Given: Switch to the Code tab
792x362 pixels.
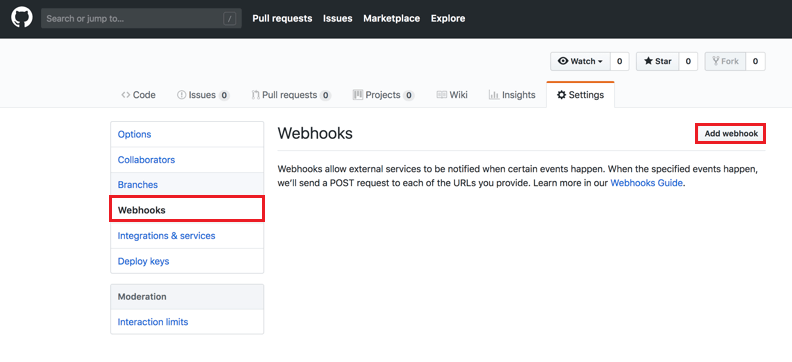Looking at the screenshot, I should pyautogui.click(x=138, y=95).
